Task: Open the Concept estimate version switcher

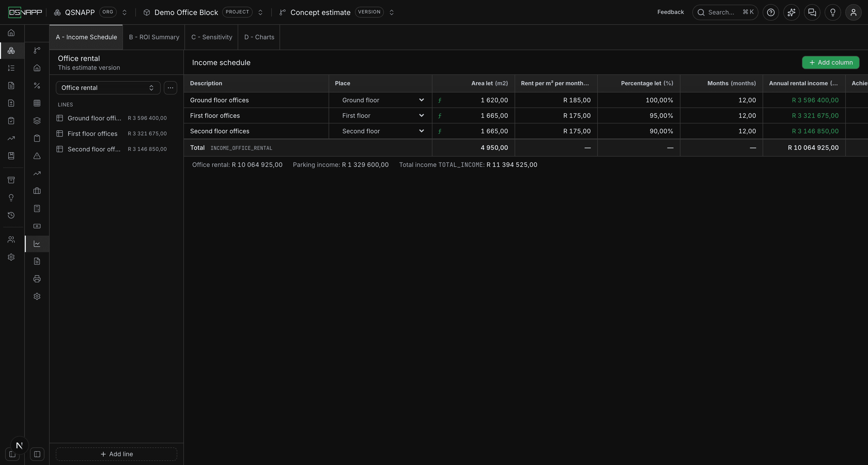Action: (x=392, y=12)
